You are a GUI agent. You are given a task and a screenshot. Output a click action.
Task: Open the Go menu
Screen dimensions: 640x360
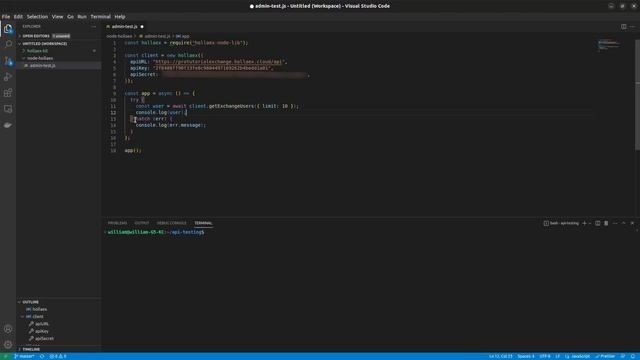[70, 17]
